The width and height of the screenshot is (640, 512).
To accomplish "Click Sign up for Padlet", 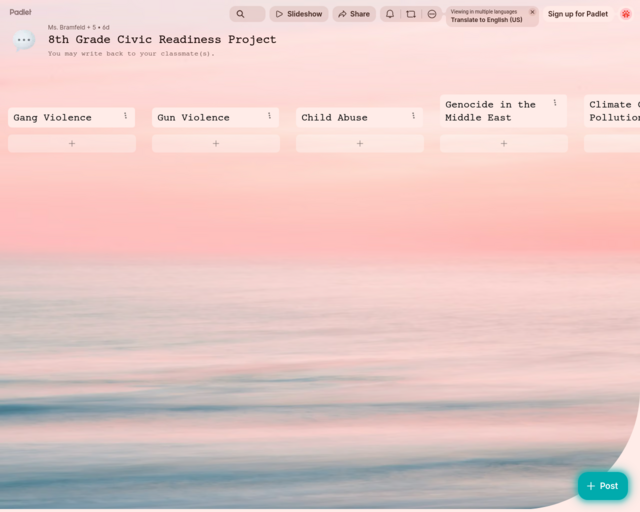I will [x=578, y=14].
